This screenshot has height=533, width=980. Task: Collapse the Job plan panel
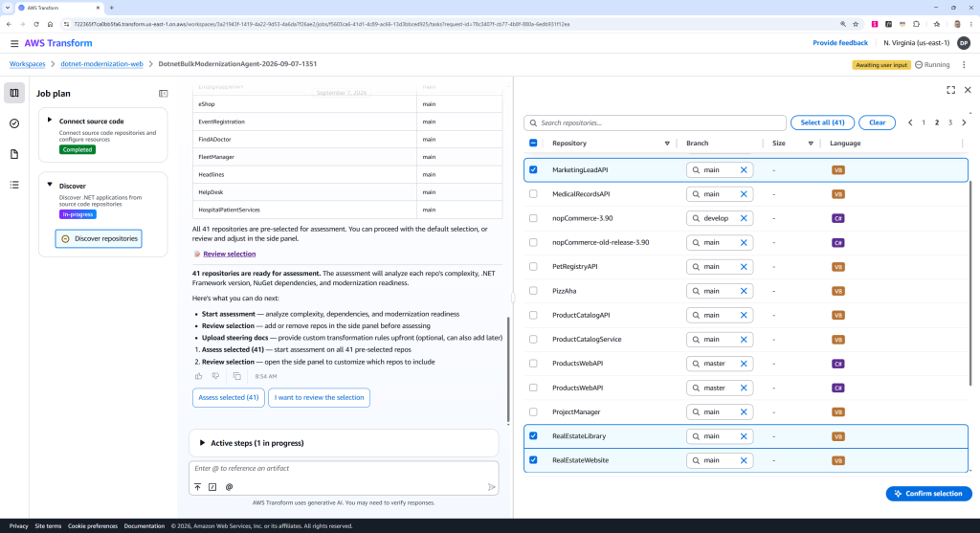click(x=163, y=94)
